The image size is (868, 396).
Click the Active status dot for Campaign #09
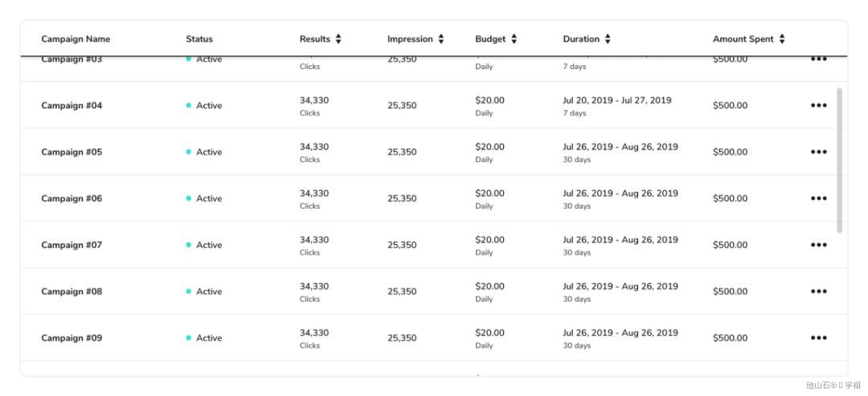[189, 338]
